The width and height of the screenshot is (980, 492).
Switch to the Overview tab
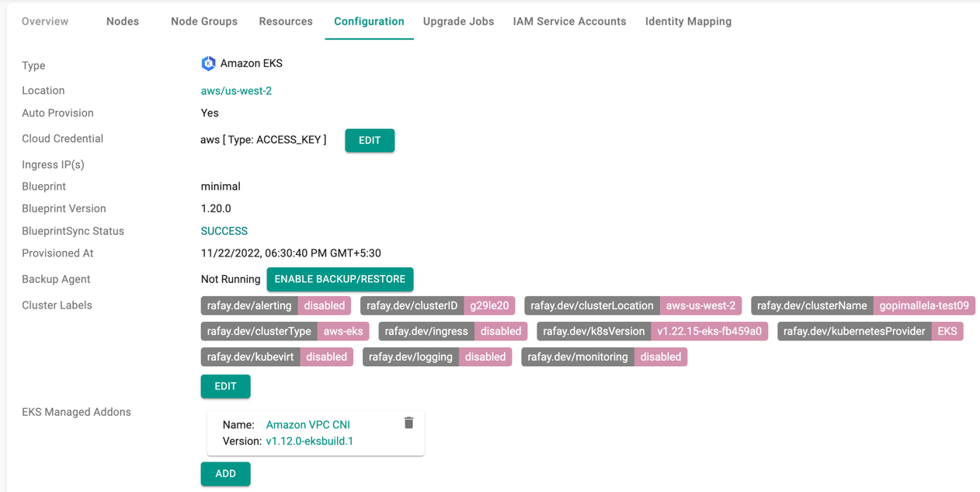tap(45, 22)
